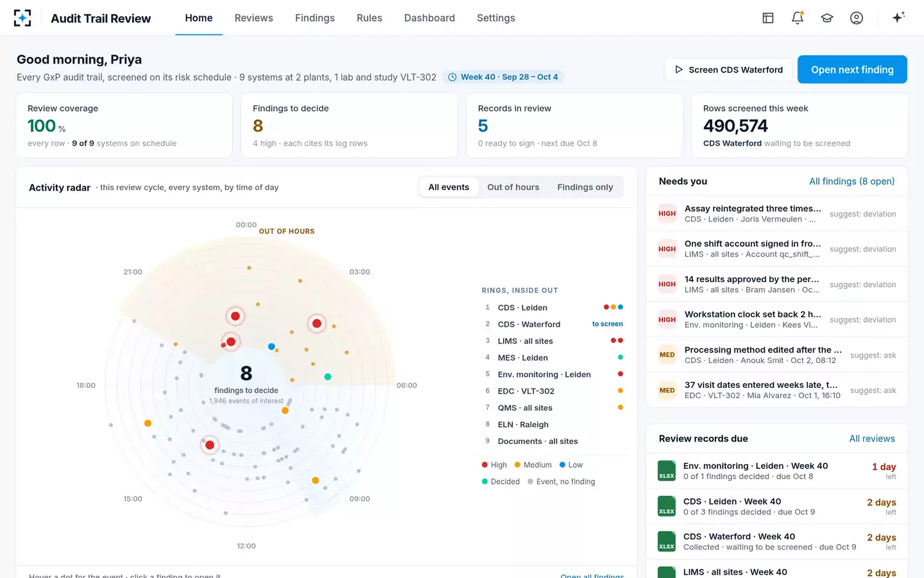Click MED badge on 37 visit dates finding
This screenshot has height=578, width=924.
(x=667, y=390)
